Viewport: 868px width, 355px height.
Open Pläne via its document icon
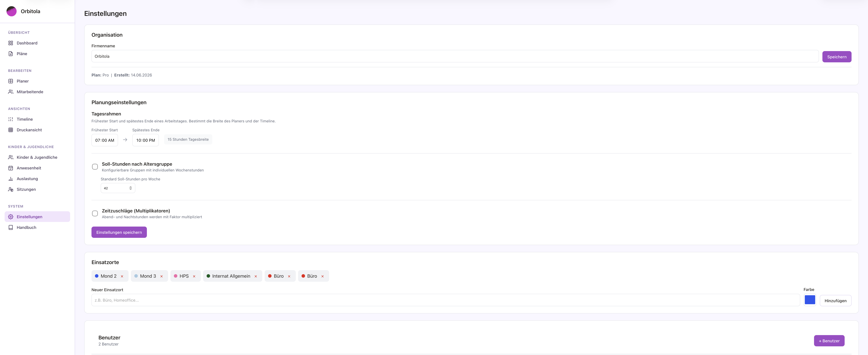point(11,54)
